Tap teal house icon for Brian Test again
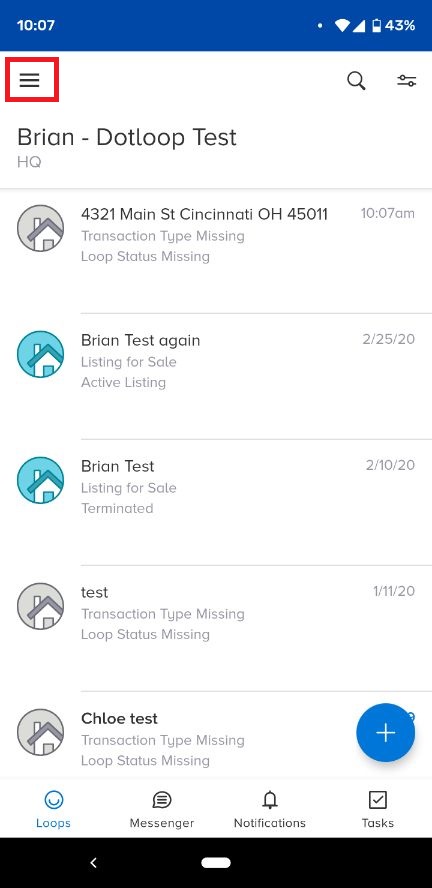This screenshot has width=432, height=888. coord(40,354)
